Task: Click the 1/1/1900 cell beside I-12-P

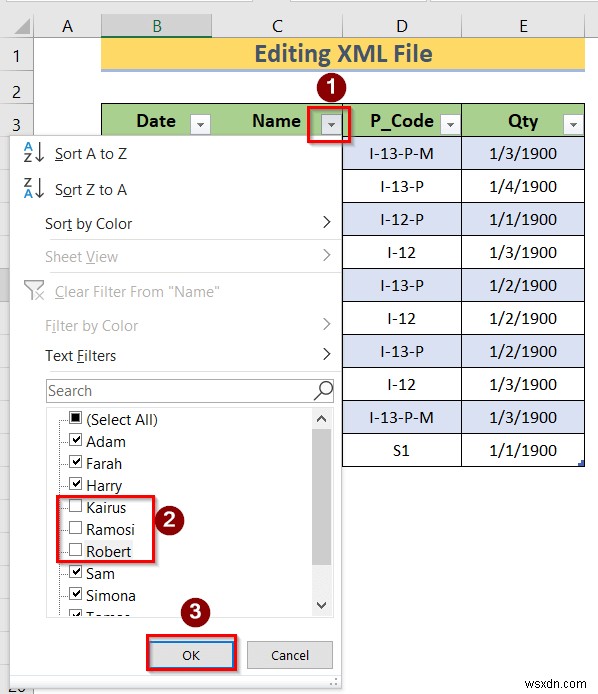Action: (x=523, y=219)
